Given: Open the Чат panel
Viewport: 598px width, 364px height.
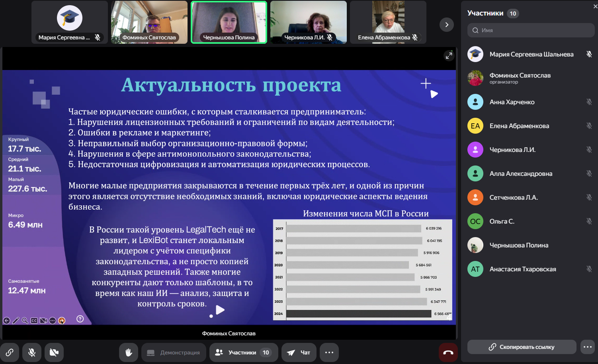Looking at the screenshot, I should pyautogui.click(x=299, y=352).
